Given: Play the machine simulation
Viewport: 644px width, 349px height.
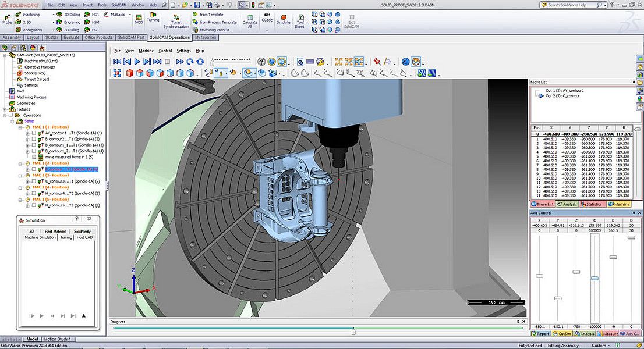Looking at the screenshot, I should [x=137, y=62].
